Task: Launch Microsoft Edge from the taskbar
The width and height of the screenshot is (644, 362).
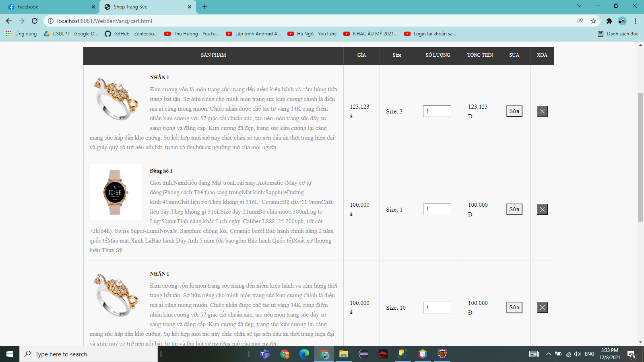Action: pyautogui.click(x=304, y=354)
